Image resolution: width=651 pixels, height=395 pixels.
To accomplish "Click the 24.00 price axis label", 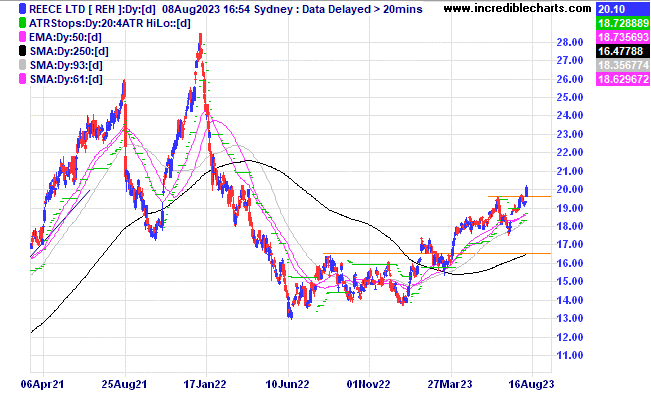I will [x=570, y=116].
